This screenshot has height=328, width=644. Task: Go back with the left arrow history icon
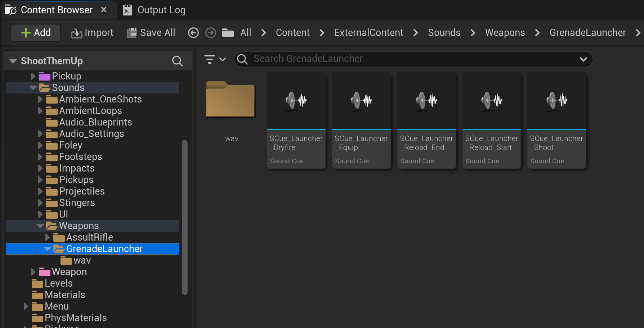tap(193, 33)
